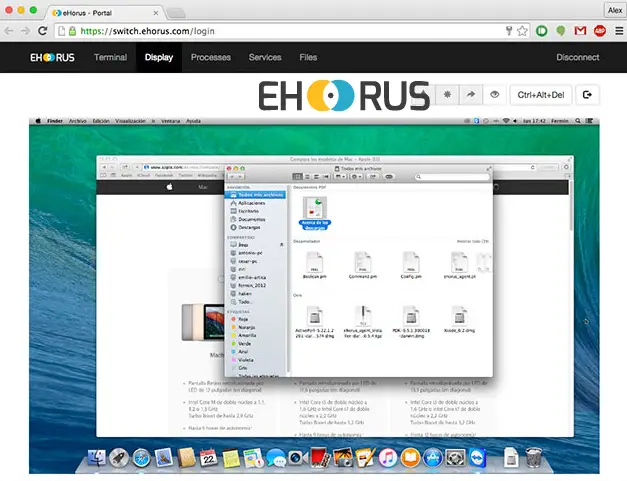Open Calendar from the remote dock

208,458
